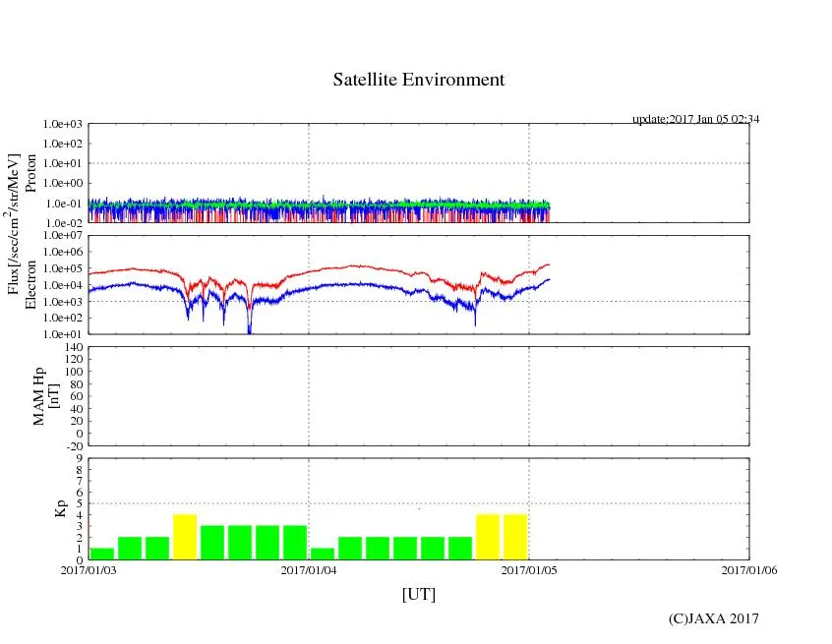This screenshot has width=832, height=644.
Task: Select the 2017/01/06 date label on the x-axis
Action: point(749,569)
